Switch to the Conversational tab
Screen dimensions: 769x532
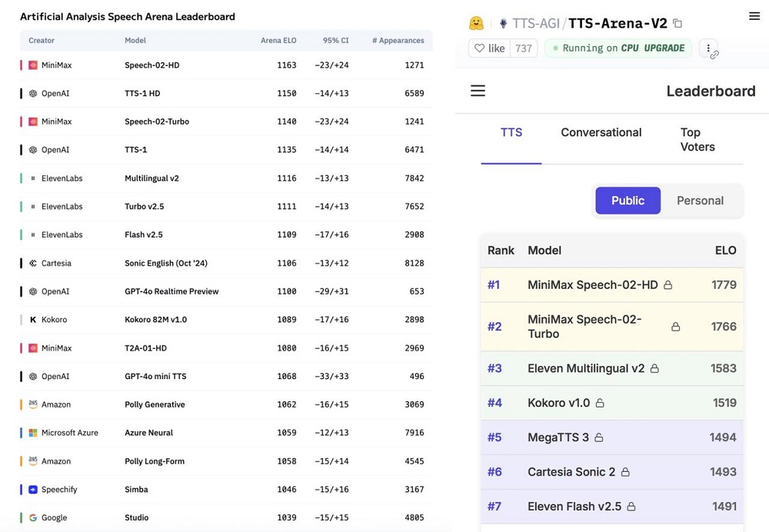601,132
